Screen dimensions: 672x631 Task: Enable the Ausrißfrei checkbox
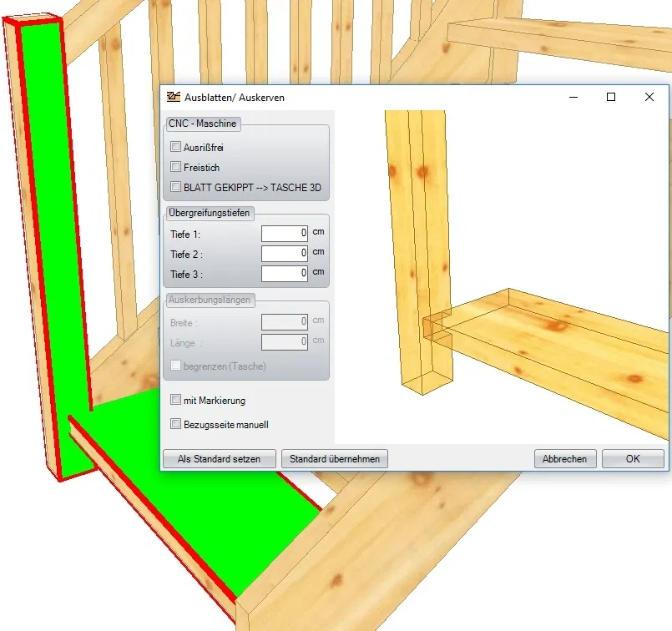click(x=175, y=147)
